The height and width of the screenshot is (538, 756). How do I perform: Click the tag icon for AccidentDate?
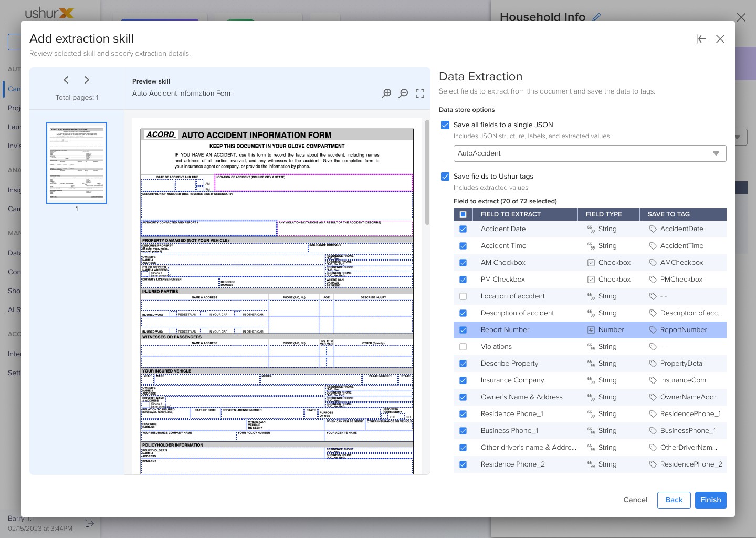click(653, 229)
